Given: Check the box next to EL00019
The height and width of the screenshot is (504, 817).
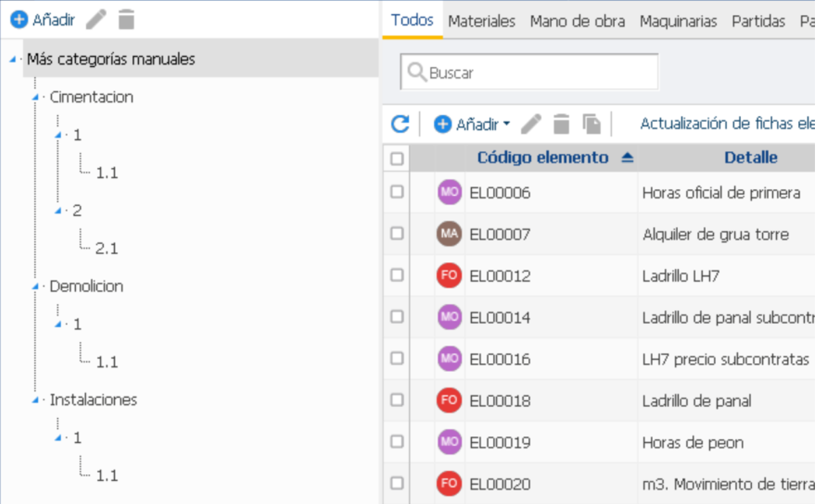Looking at the screenshot, I should tap(397, 442).
